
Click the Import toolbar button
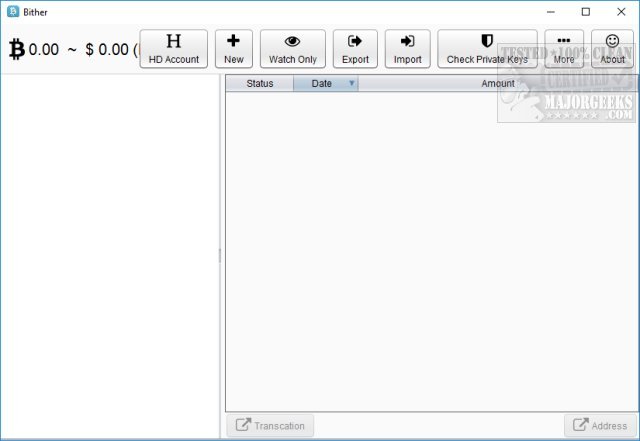pyautogui.click(x=407, y=49)
